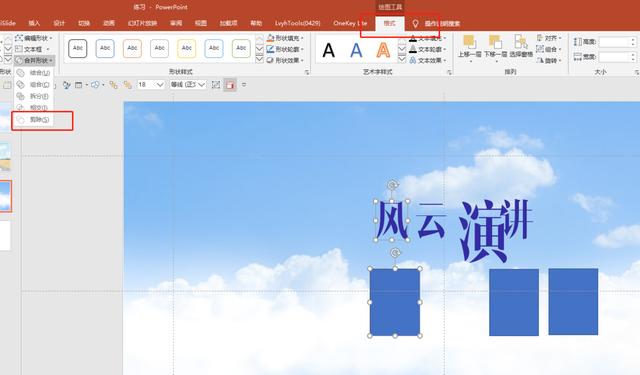Open the WordArt Styles dialog launcher
The width and height of the screenshot is (640, 375).
pyautogui.click(x=449, y=72)
